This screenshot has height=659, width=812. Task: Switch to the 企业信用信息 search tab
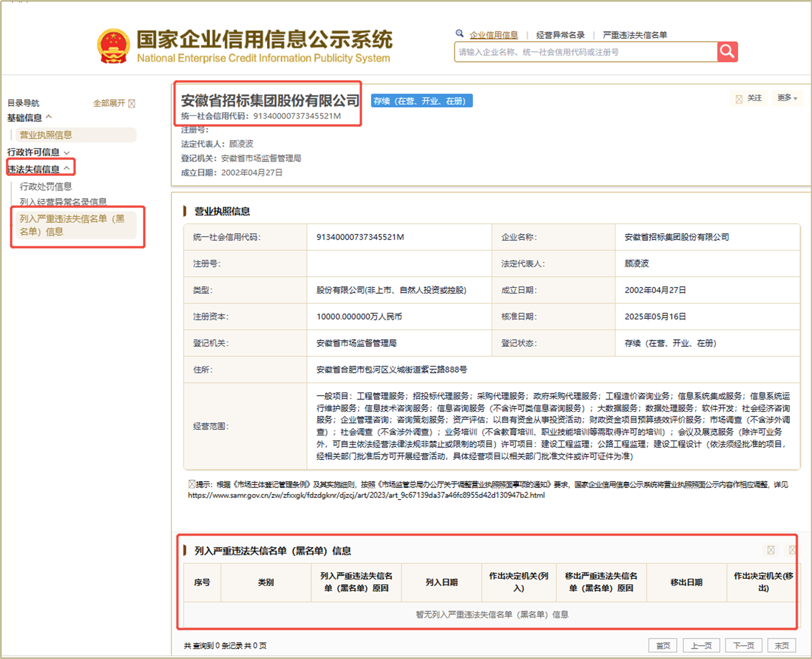point(494,35)
